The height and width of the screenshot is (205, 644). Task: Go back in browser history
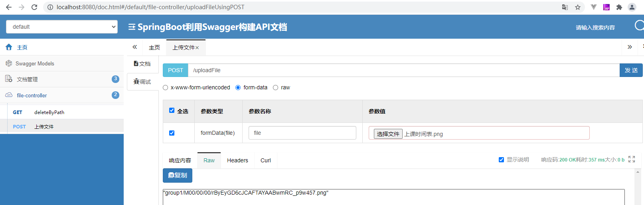pos(9,7)
